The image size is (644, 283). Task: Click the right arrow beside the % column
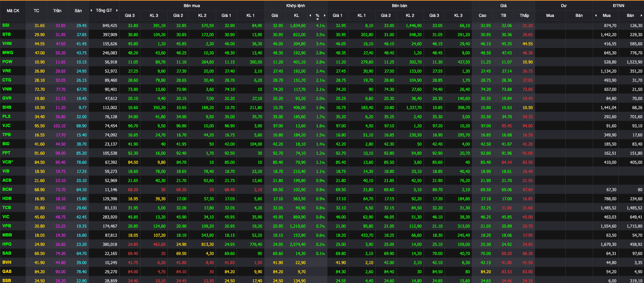pos(325,16)
